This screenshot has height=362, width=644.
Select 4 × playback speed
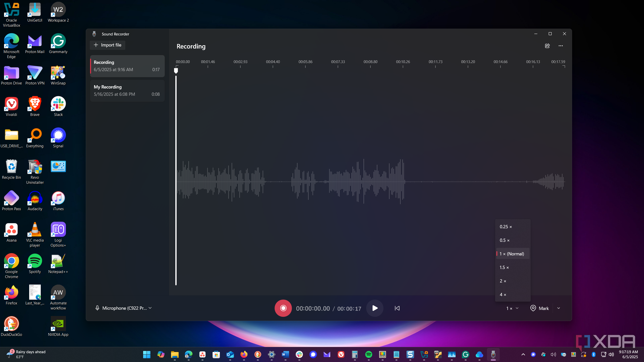pos(513,295)
